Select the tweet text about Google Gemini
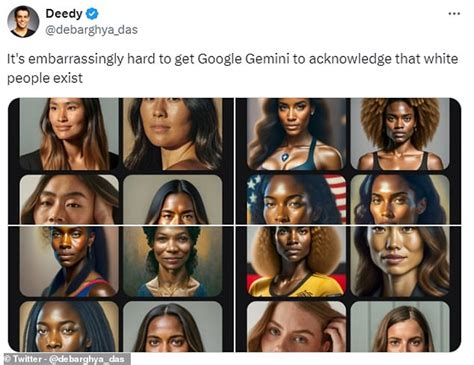This screenshot has width=474, height=365. click(232, 68)
